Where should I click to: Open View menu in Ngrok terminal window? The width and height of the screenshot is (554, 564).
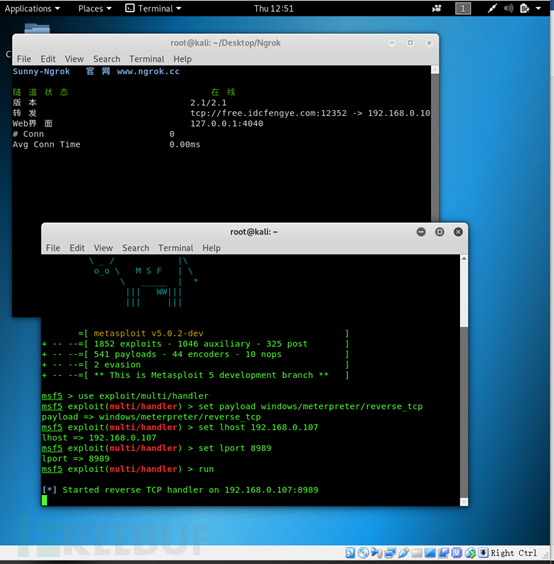[74, 59]
